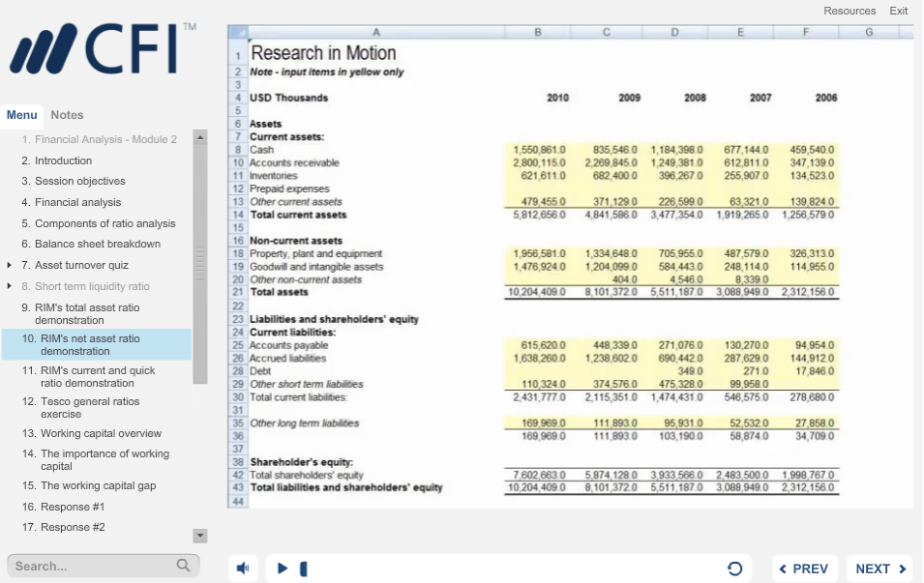Open Response #2 menu item
Viewport: 924px width, 583px height.
click(x=63, y=527)
